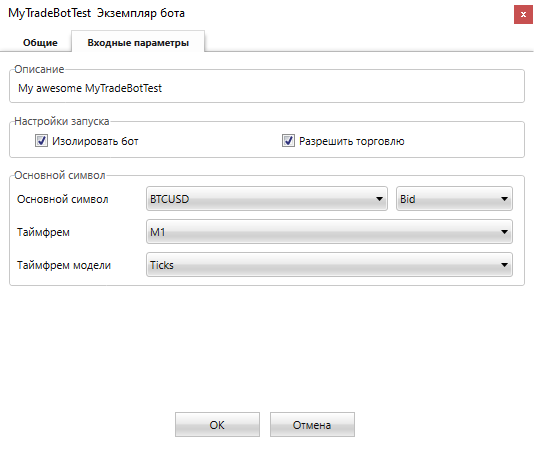
Task: Expand the Ticks model timeframe dropdown
Action: click(329, 265)
